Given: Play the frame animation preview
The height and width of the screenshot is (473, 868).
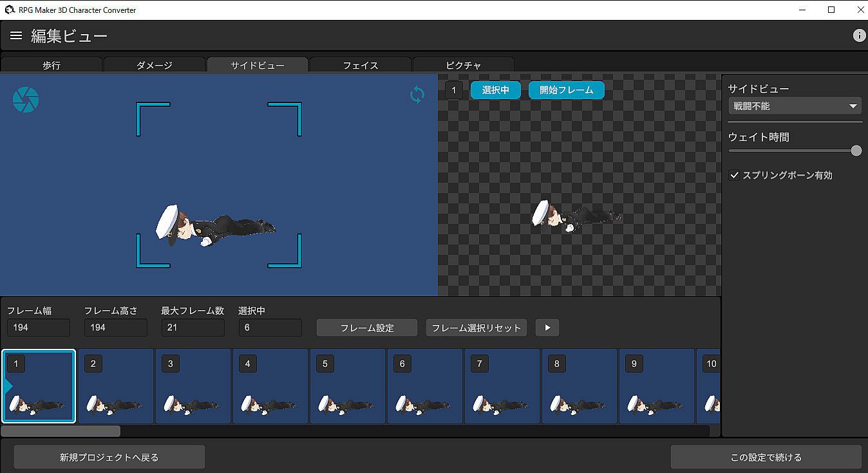Looking at the screenshot, I should point(547,328).
